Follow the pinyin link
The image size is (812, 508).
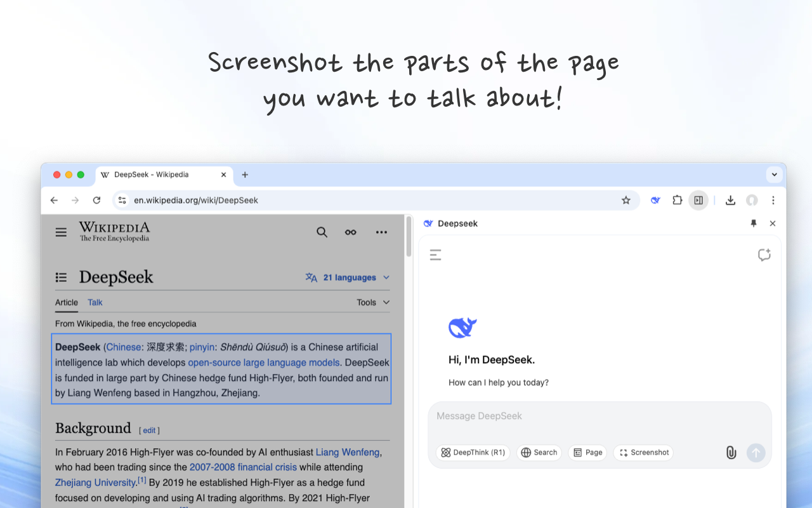(202, 347)
